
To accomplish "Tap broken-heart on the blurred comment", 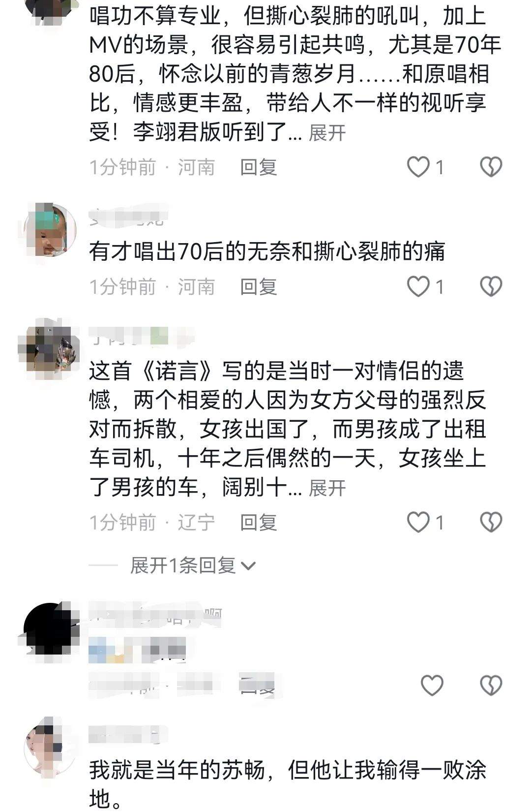I will point(491,685).
